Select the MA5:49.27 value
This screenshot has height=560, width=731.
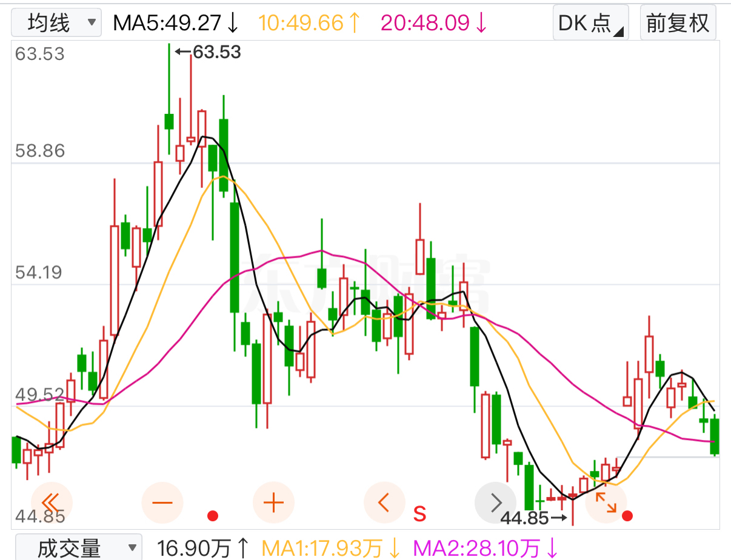(x=176, y=23)
